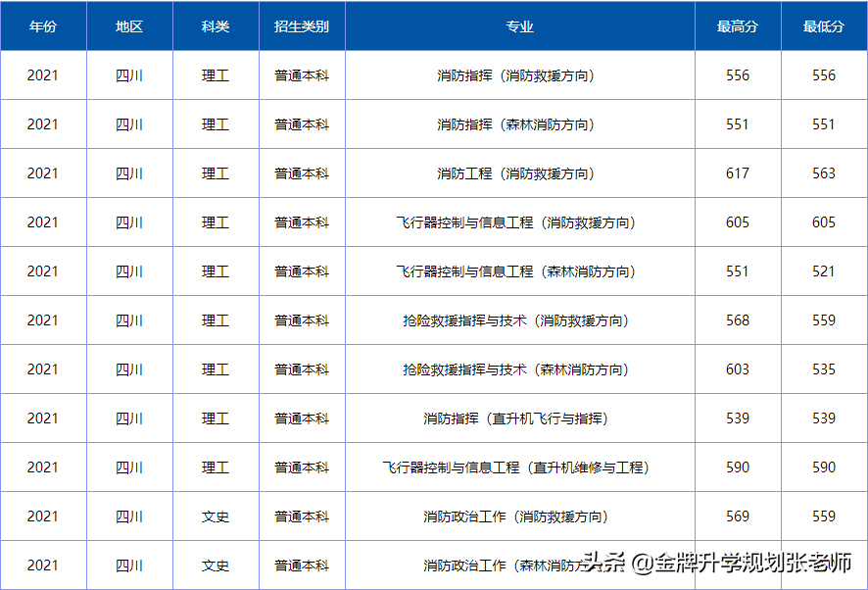Click the 地区 column header
This screenshot has width=868, height=590.
click(128, 26)
